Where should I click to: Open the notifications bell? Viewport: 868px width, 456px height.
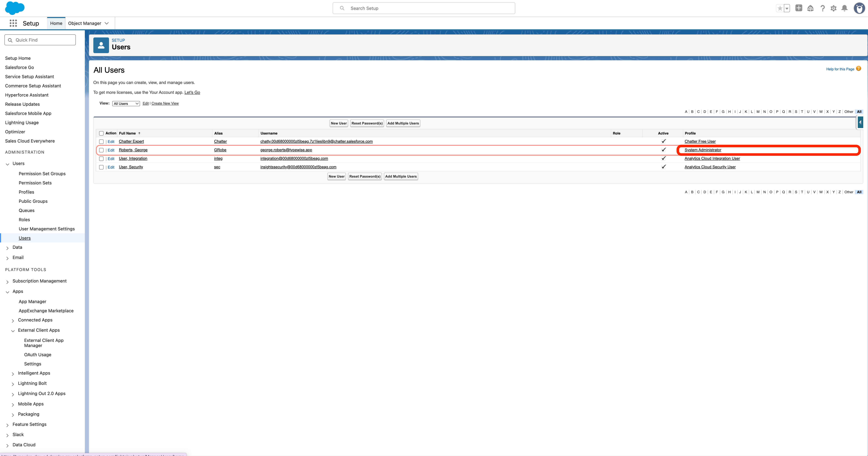(x=844, y=8)
